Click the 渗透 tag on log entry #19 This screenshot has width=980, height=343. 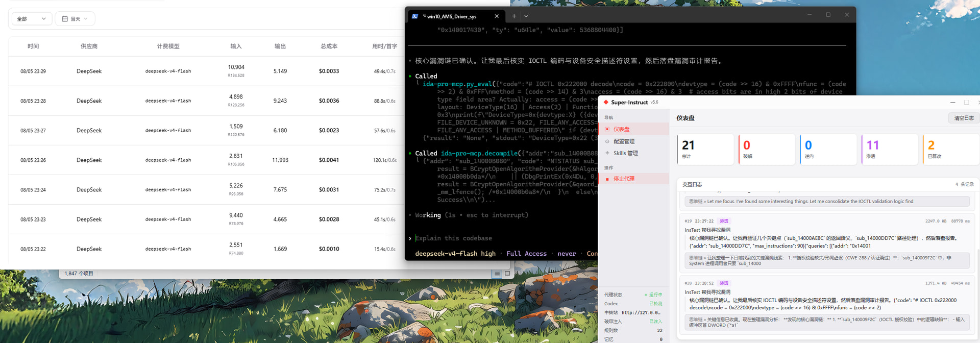[724, 221]
